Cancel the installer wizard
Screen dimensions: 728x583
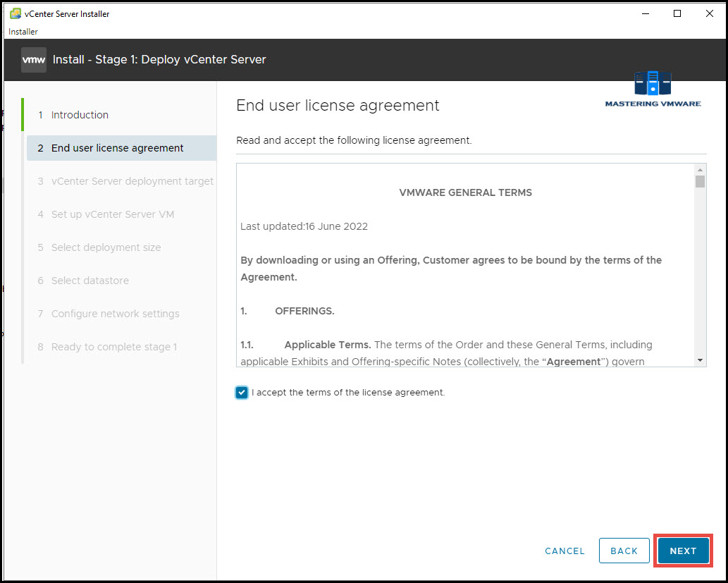coord(564,551)
